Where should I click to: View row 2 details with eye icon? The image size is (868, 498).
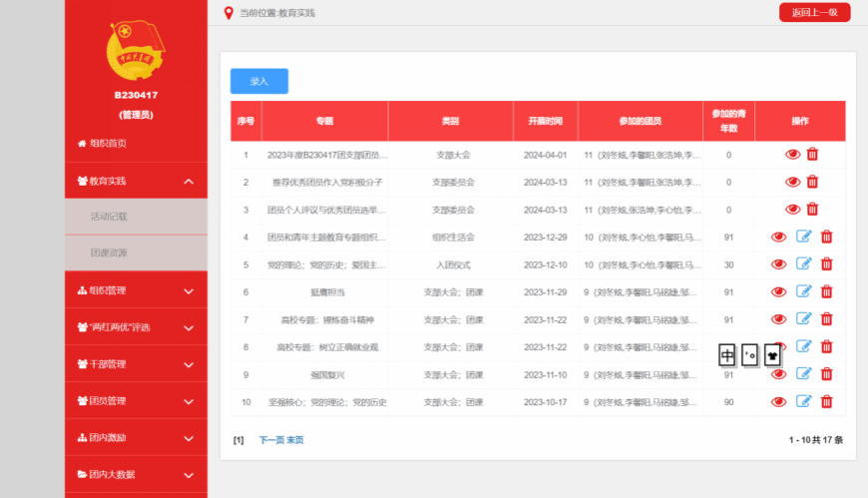coord(793,182)
